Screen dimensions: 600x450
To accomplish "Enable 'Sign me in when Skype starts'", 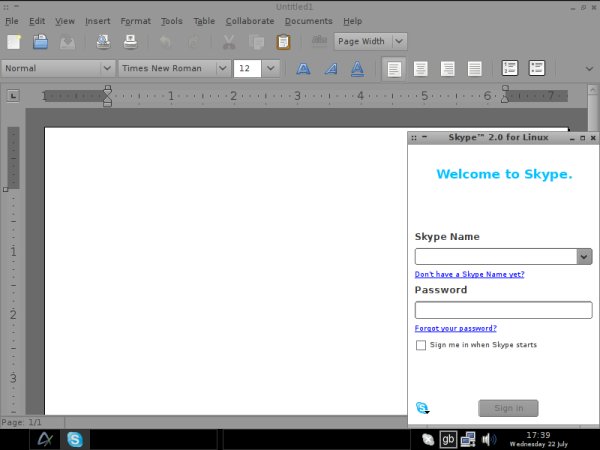I will point(421,345).
